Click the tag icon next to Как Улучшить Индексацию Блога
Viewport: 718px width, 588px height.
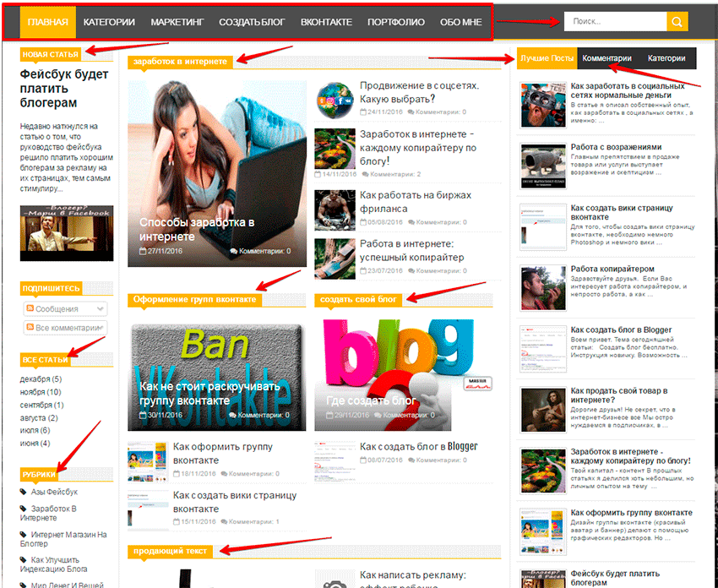(24, 560)
